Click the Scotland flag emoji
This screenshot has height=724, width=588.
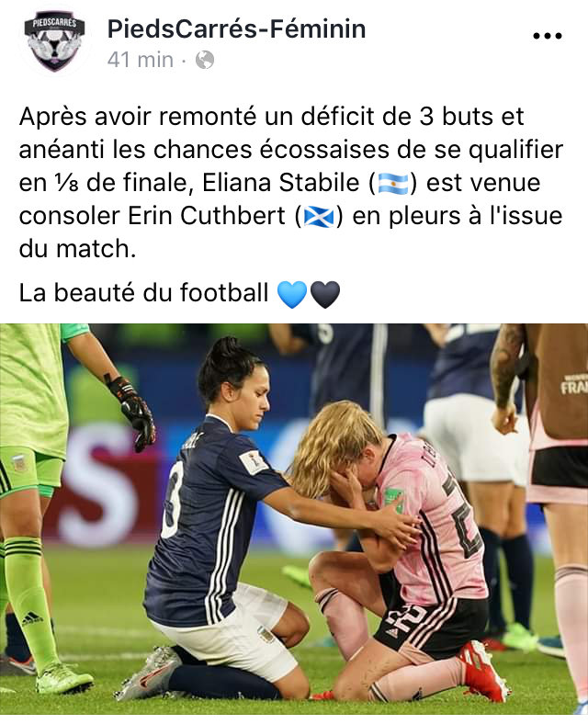(x=319, y=217)
